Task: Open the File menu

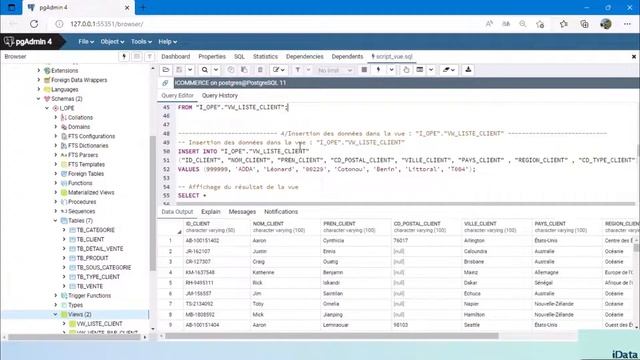Action: [x=86, y=42]
